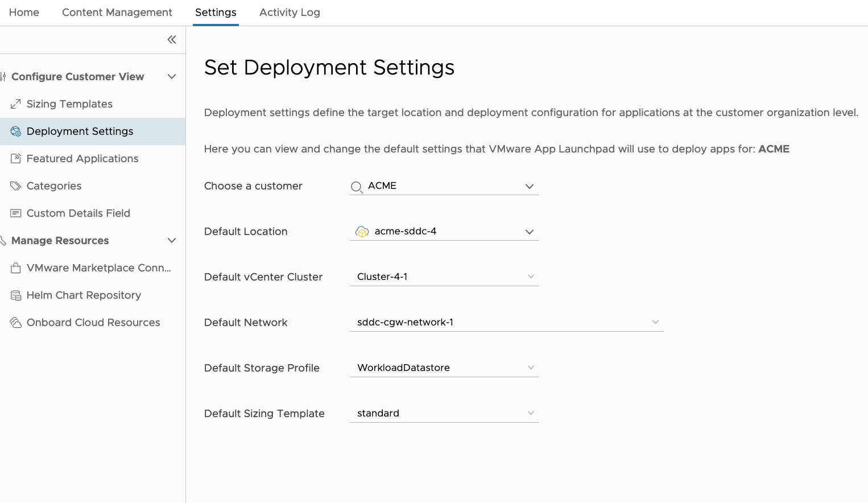The height and width of the screenshot is (503, 868).
Task: Open the Default Network dropdown
Action: [x=655, y=322]
